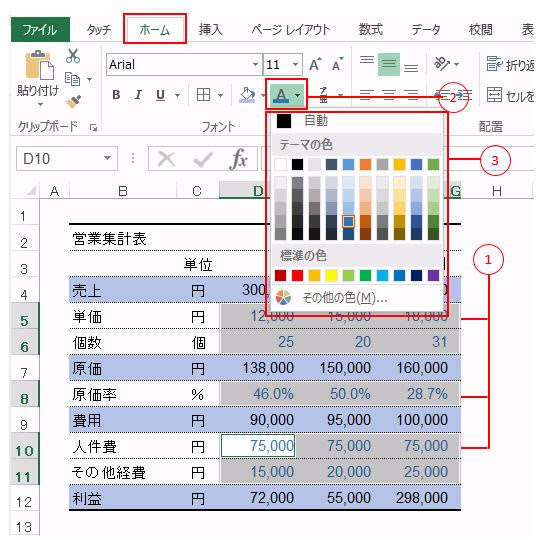Switch to the 数式 tab

click(x=371, y=30)
